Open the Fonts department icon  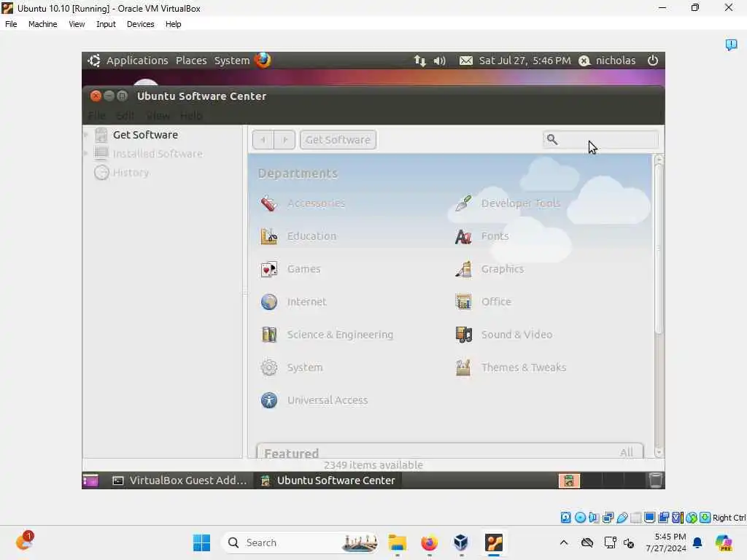463,236
